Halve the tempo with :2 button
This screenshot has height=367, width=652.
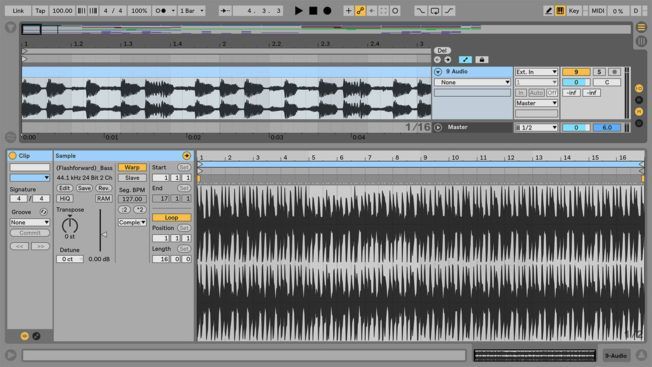click(124, 209)
